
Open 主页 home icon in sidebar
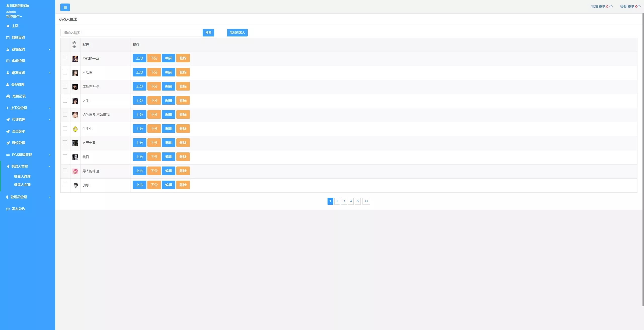click(x=8, y=26)
